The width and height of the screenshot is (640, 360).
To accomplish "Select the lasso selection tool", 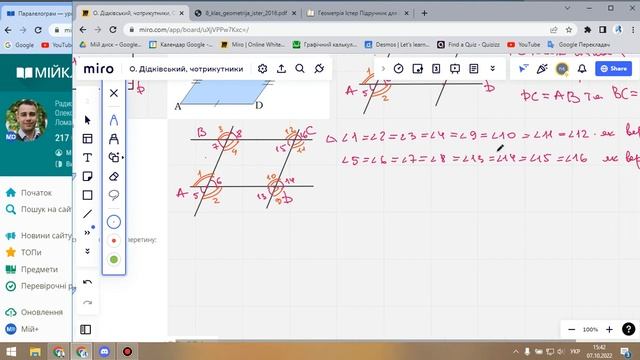I will click(114, 195).
